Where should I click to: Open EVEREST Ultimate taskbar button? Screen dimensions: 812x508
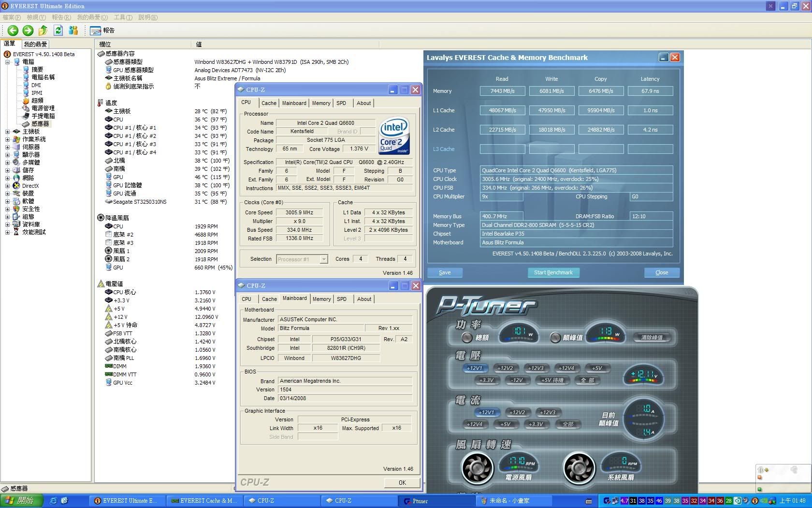coord(128,501)
